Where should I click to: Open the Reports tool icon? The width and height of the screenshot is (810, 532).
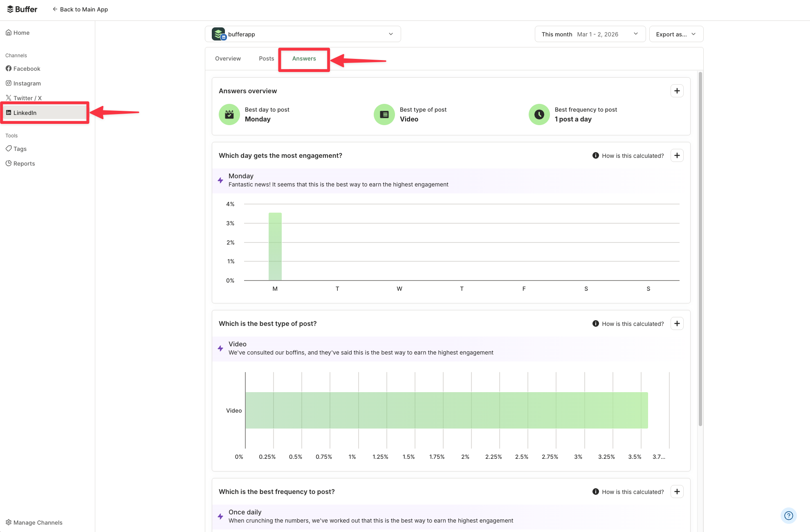click(9, 163)
